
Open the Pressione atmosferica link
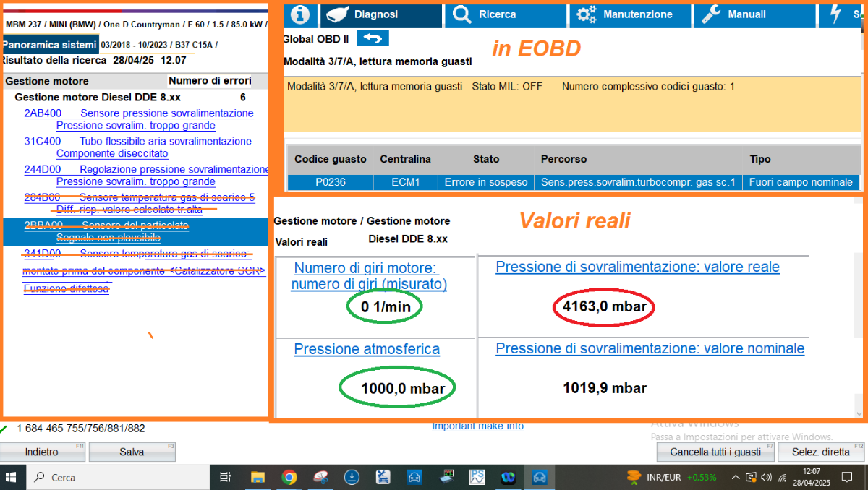point(367,349)
